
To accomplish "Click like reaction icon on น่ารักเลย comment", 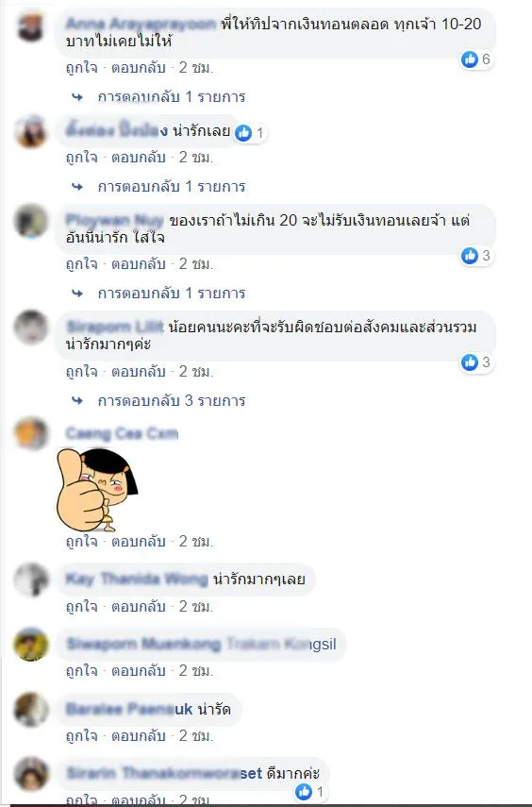I will click(243, 133).
